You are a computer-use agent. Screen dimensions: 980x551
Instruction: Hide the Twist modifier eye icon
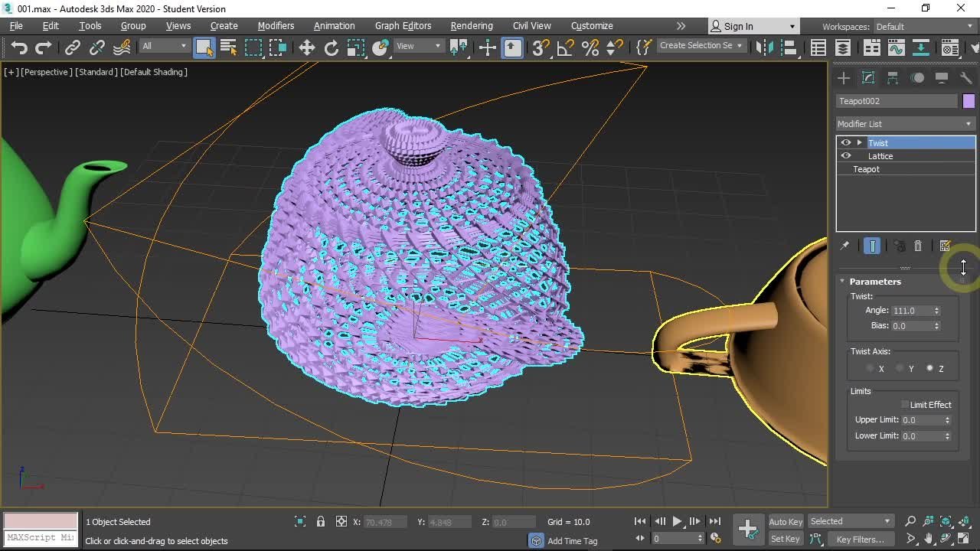tap(846, 143)
